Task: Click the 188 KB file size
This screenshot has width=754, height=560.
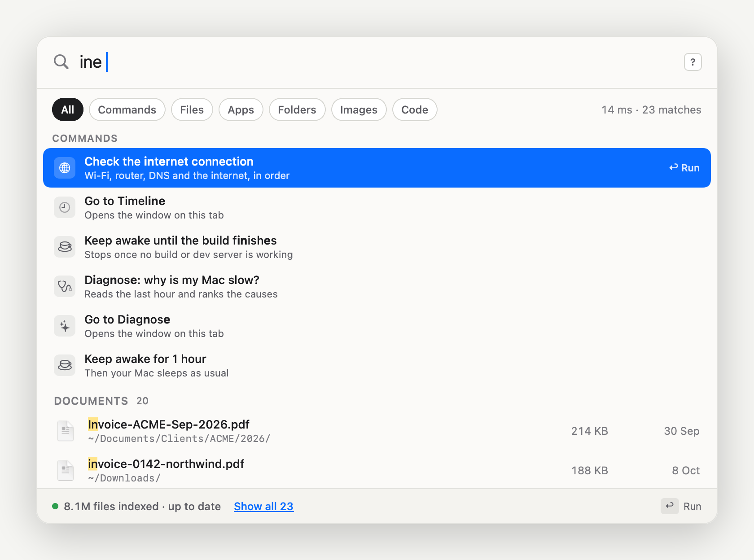Action: click(x=589, y=470)
